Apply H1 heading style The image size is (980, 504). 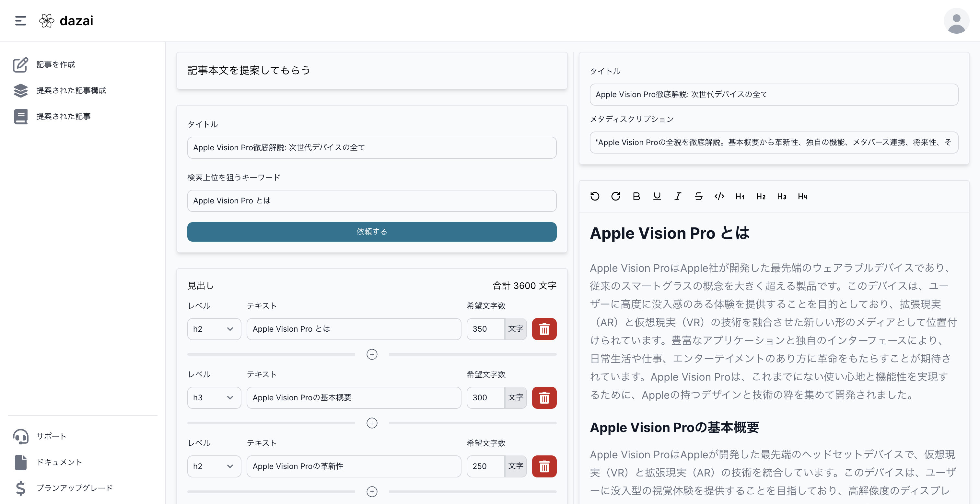point(740,196)
